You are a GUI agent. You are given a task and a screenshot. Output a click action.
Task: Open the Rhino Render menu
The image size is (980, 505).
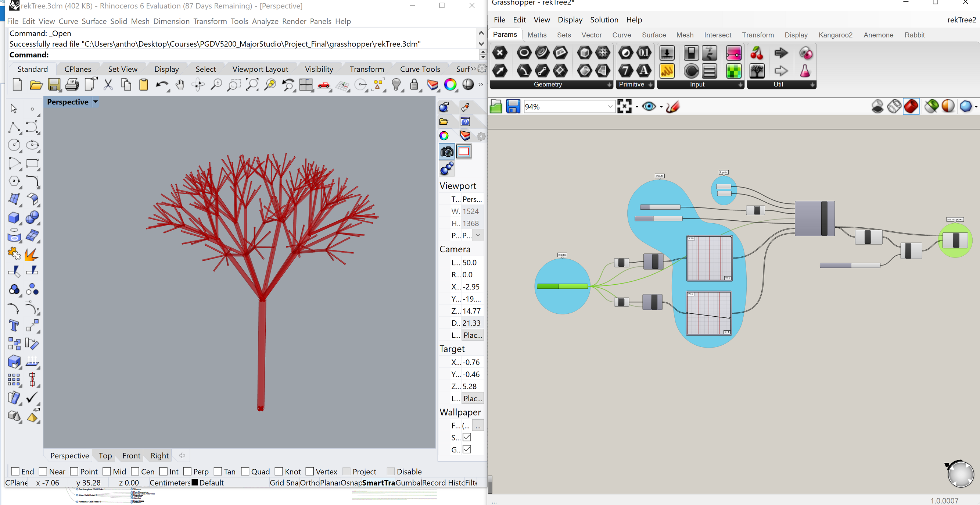[x=294, y=21]
